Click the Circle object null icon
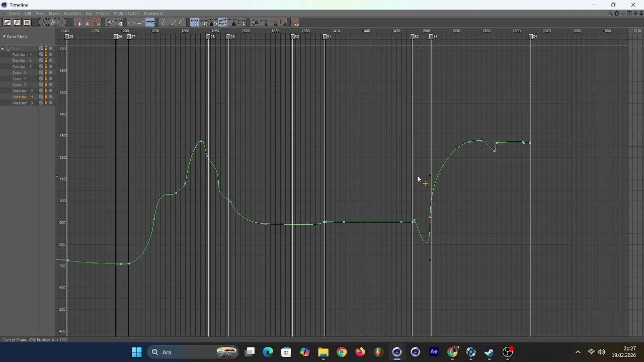This screenshot has width=644, height=362. [x=8, y=49]
